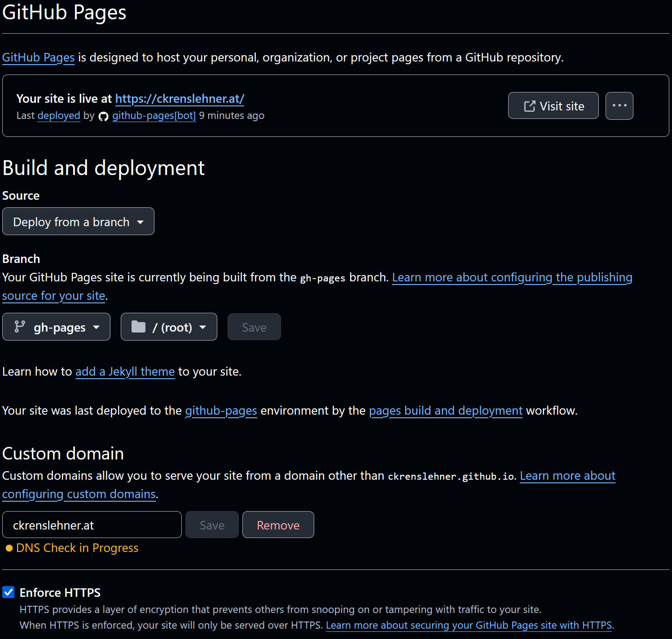Click the GitHub octocat avatar near github-pages[bot]
Viewport: 672px width, 639px height.
pyautogui.click(x=103, y=116)
